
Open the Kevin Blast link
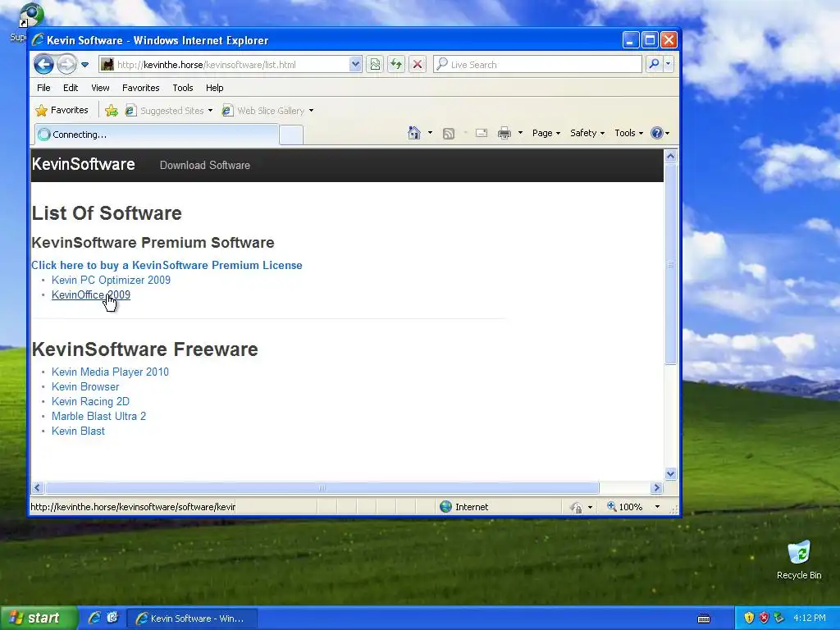tap(78, 431)
